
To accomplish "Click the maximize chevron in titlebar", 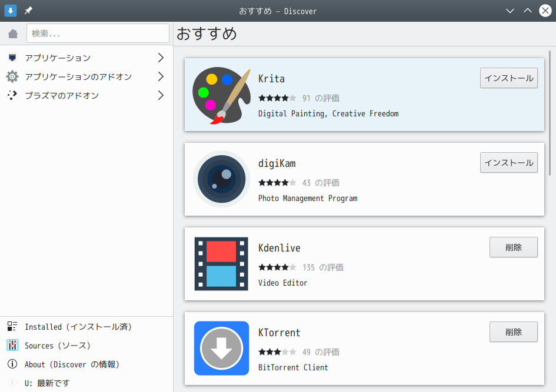I will 528,11.
